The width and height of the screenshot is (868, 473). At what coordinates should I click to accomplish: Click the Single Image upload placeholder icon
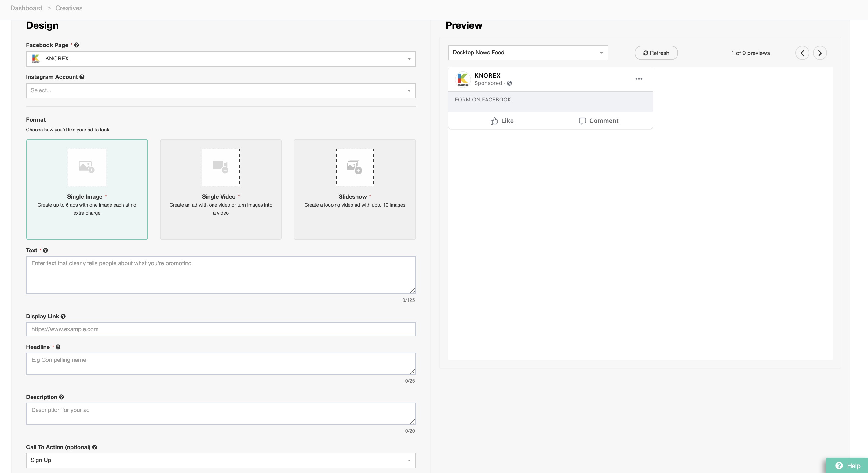click(87, 167)
